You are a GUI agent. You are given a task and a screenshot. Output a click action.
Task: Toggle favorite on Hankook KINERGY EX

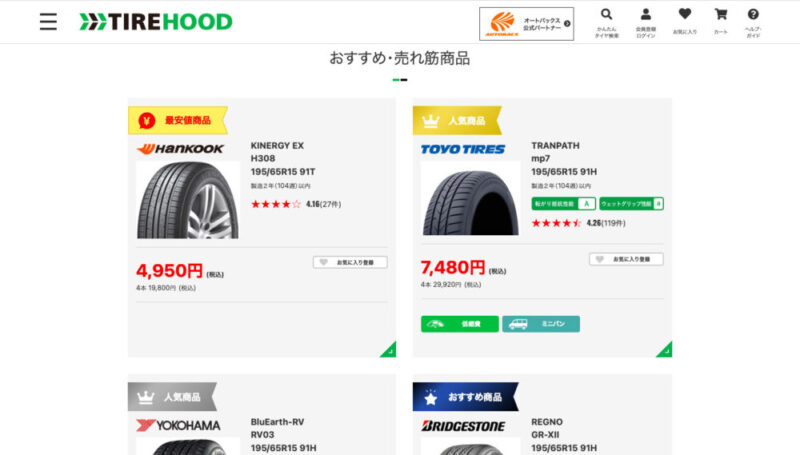coord(350,262)
